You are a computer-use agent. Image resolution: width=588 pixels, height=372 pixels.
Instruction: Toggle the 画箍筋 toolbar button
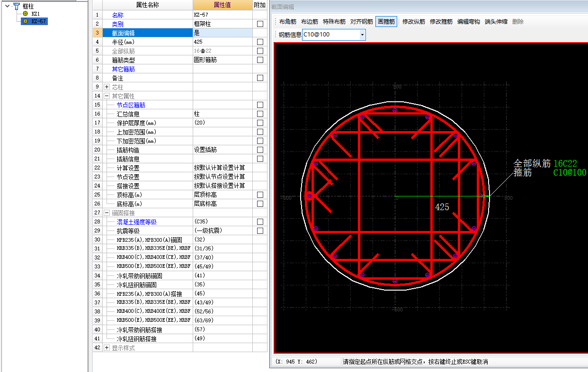386,22
